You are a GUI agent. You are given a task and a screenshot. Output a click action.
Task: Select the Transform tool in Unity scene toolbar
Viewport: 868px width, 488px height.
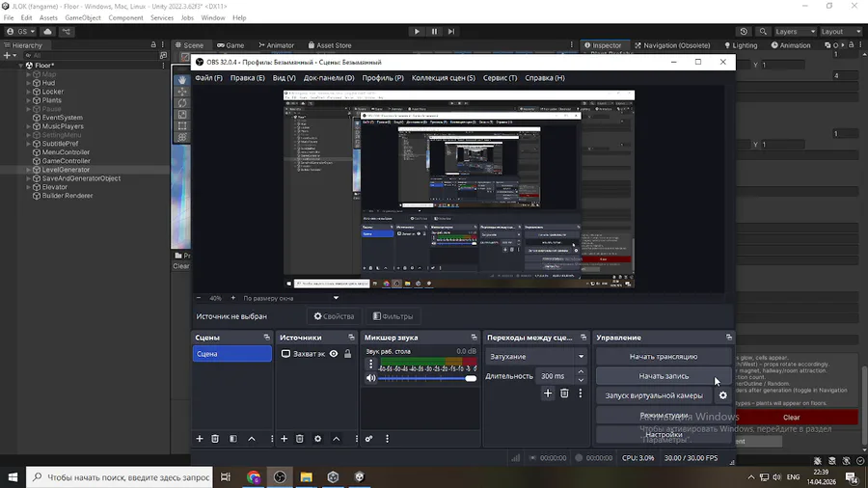click(x=182, y=137)
